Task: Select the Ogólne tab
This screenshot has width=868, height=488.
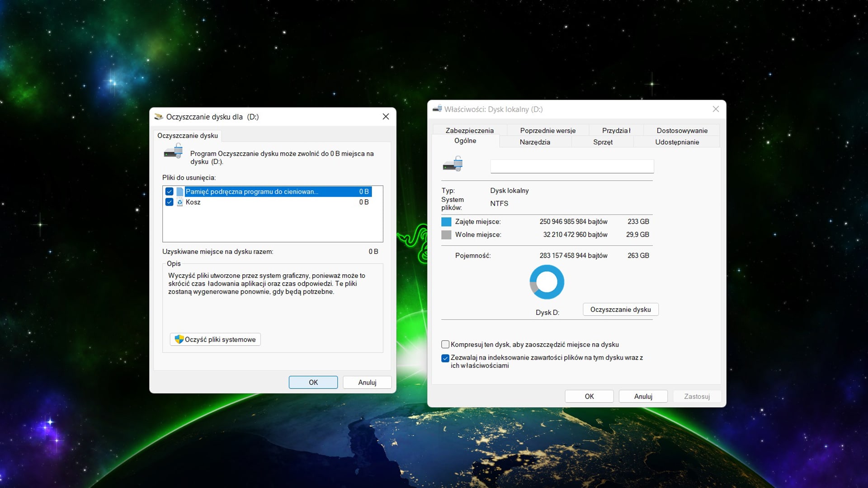Action: coord(465,141)
